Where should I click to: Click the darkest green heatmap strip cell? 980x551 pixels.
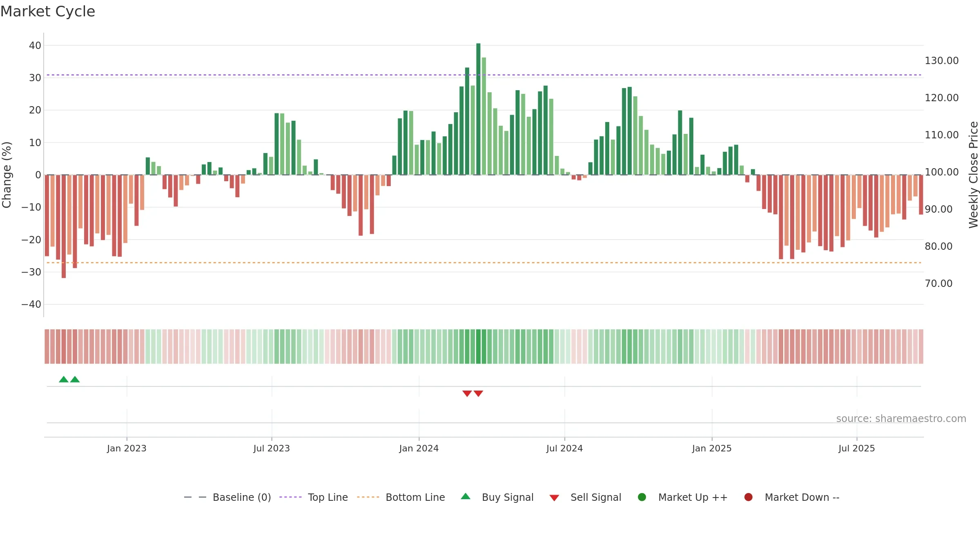click(x=478, y=347)
